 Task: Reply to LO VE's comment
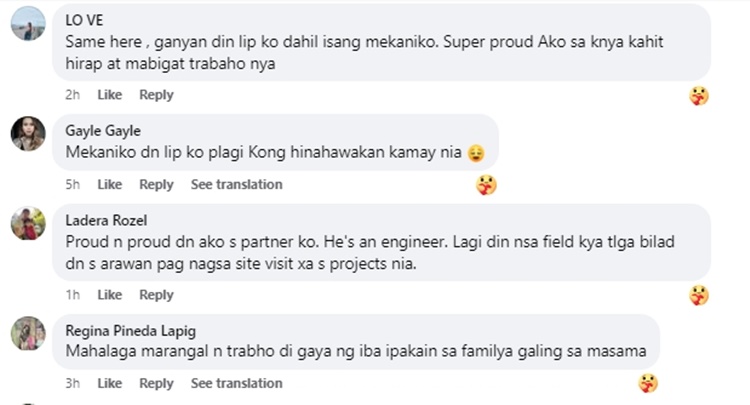coord(156,95)
